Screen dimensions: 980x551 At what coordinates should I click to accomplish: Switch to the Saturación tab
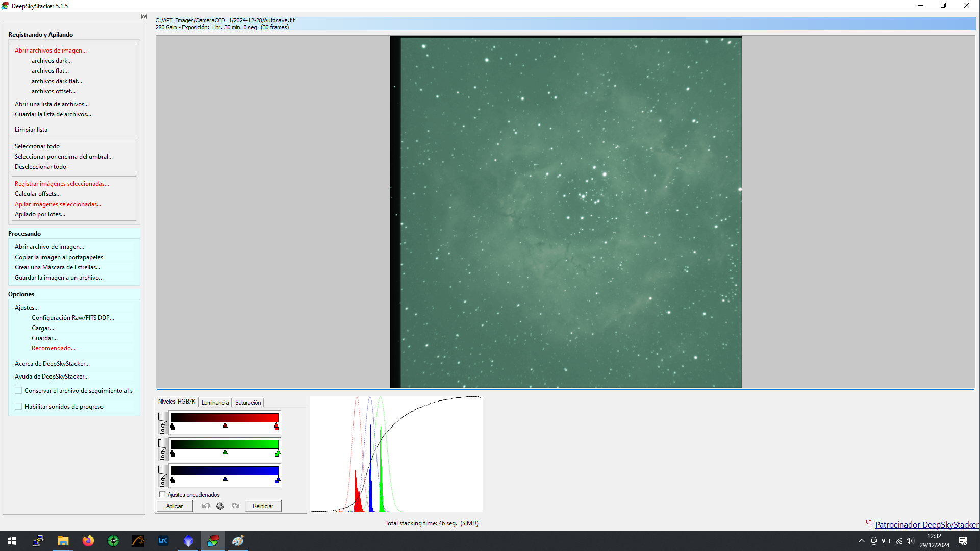pos(248,403)
